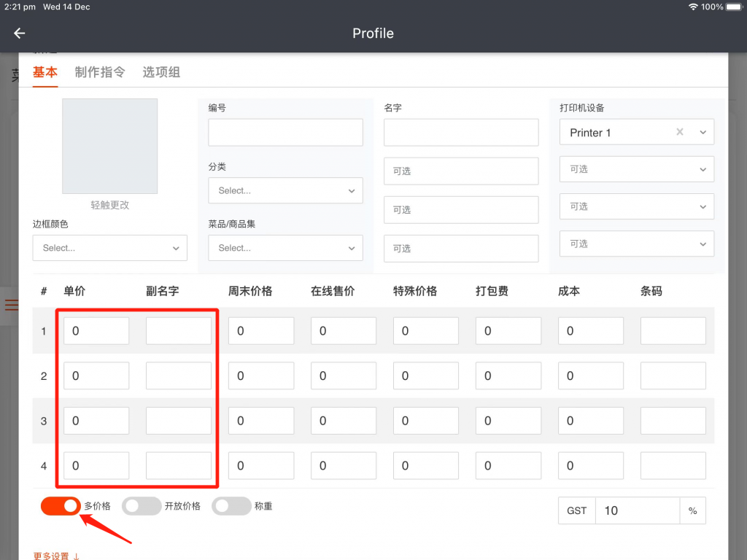747x560 pixels.
Task: Edit 单价 in row 3
Action: [96, 421]
